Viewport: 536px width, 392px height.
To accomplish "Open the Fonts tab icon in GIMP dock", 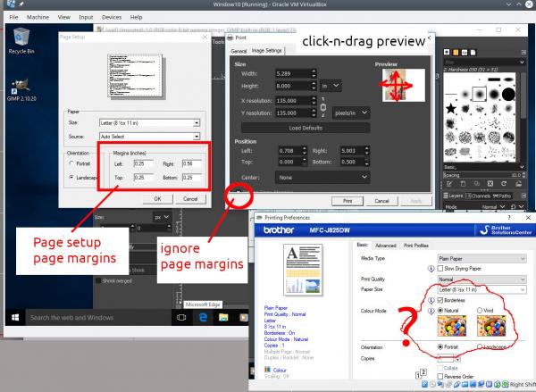I will pyautogui.click(x=465, y=53).
